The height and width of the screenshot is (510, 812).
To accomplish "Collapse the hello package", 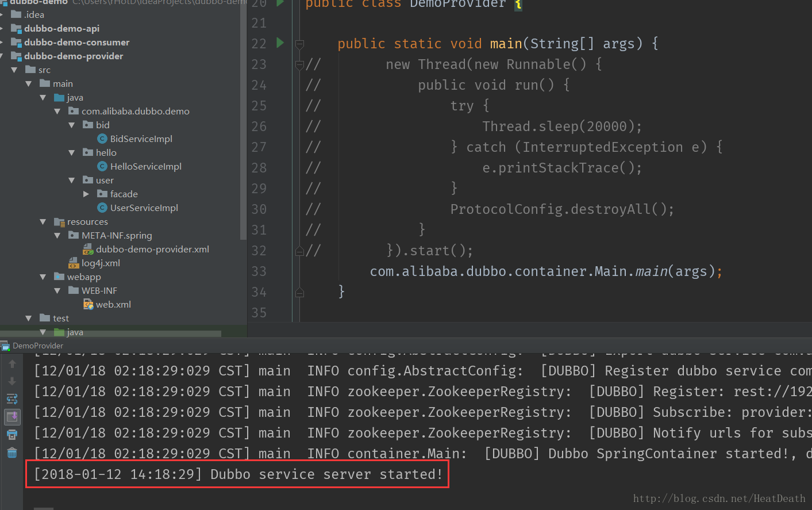I will click(x=72, y=153).
